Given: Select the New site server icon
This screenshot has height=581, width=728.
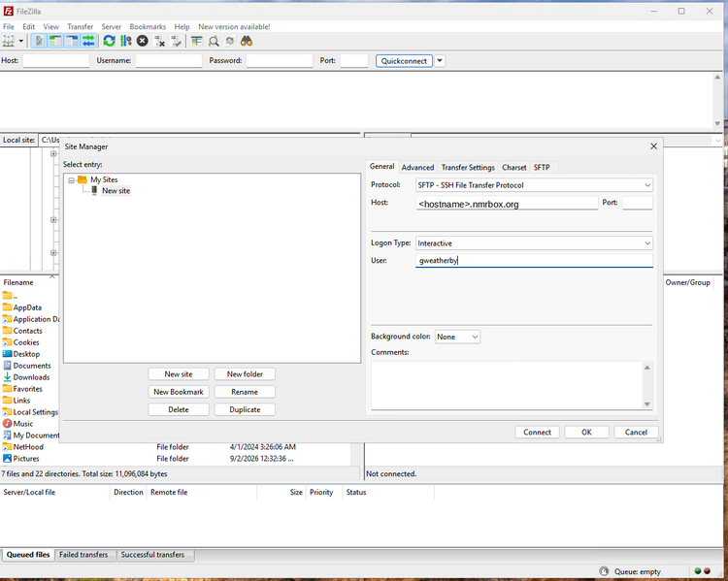Looking at the screenshot, I should pos(95,191).
